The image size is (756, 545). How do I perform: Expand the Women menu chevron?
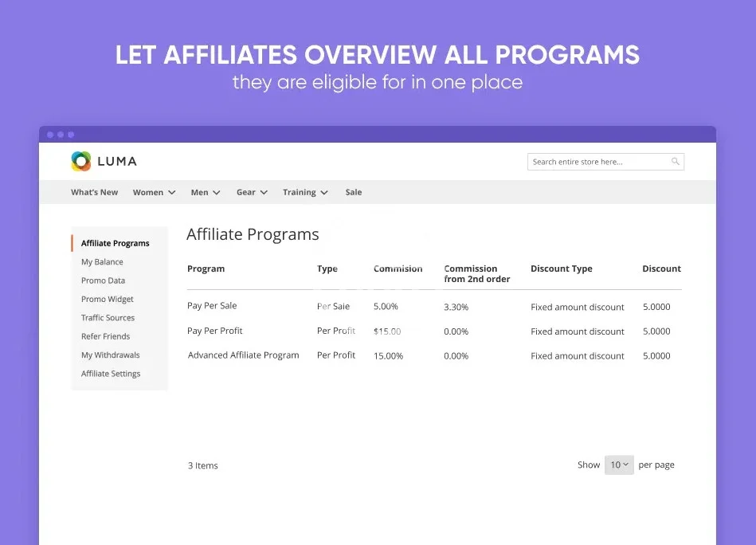click(171, 193)
